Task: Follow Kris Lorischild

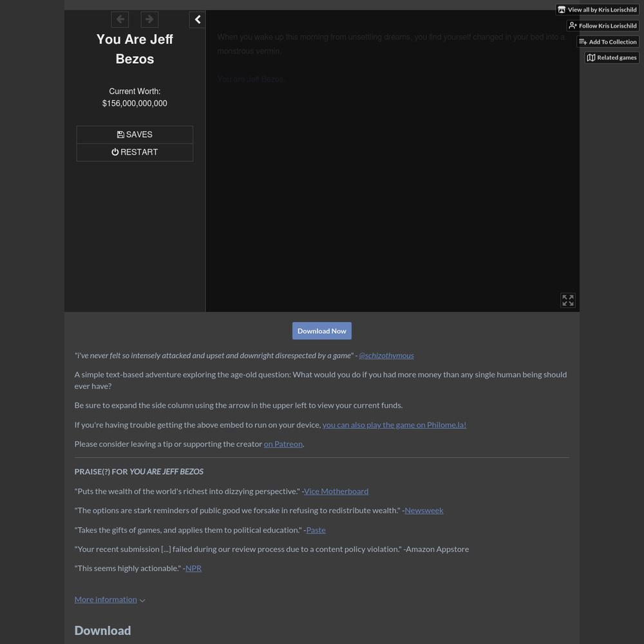Action: click(x=603, y=26)
